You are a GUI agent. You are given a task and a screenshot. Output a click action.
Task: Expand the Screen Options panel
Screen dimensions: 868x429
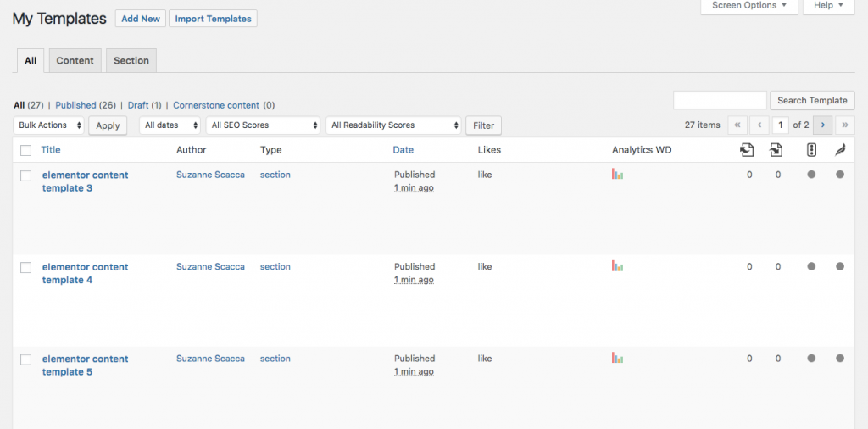(749, 6)
